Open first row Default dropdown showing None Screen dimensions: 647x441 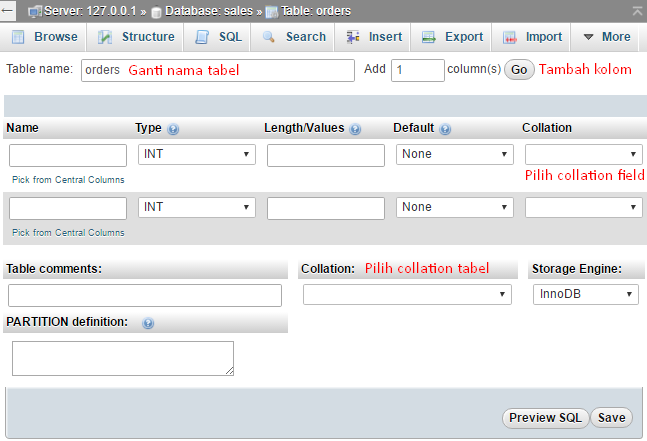point(455,154)
